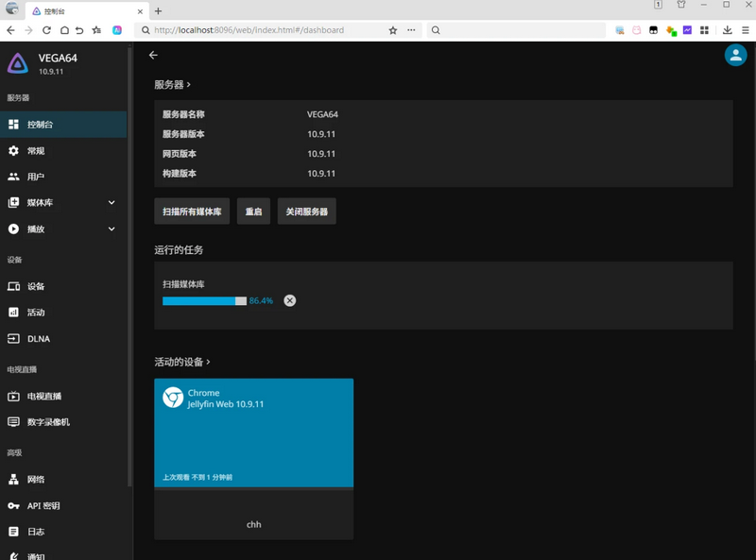Expand the 媒体库 submenu chevron
Screen dimensions: 756x560
pyautogui.click(x=112, y=202)
